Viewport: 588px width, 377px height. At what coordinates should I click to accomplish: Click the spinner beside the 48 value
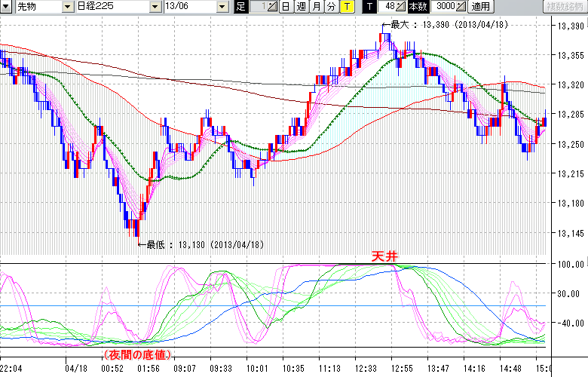pos(400,7)
